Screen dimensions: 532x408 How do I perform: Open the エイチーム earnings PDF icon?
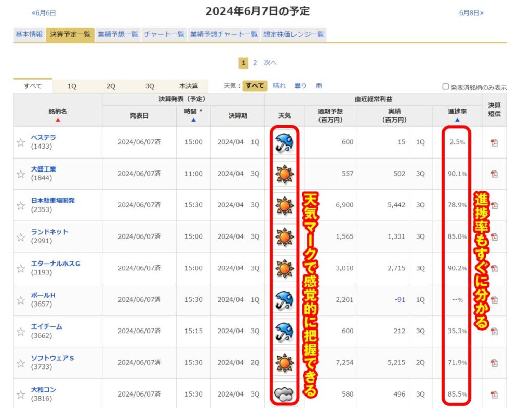pyautogui.click(x=494, y=331)
